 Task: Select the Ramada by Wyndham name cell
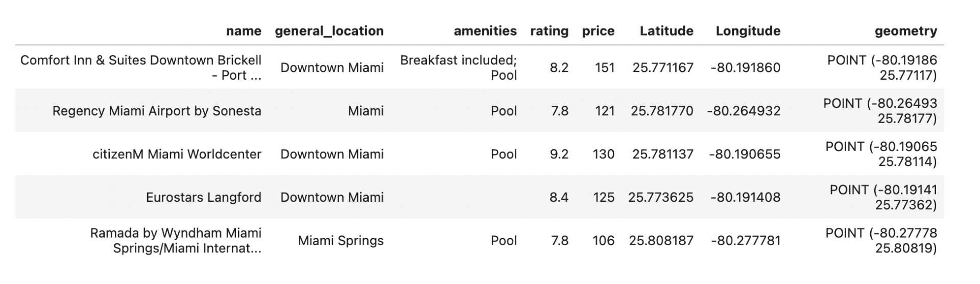(x=176, y=241)
